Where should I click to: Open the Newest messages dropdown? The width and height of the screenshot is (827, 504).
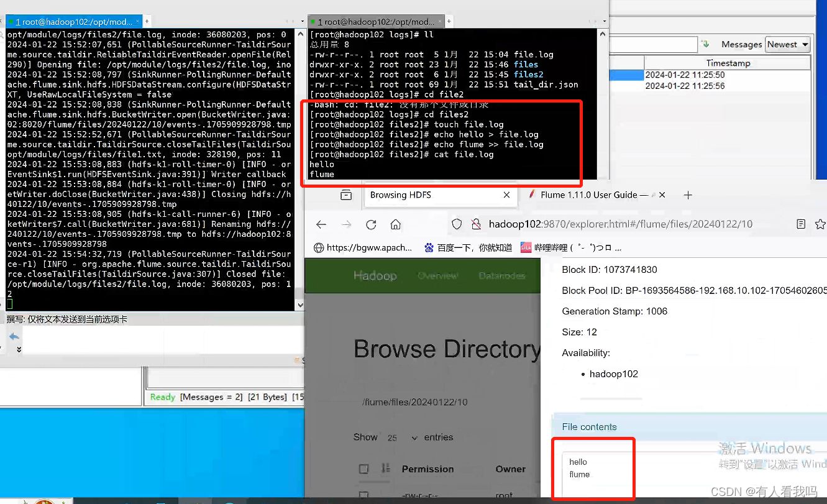[x=788, y=44]
